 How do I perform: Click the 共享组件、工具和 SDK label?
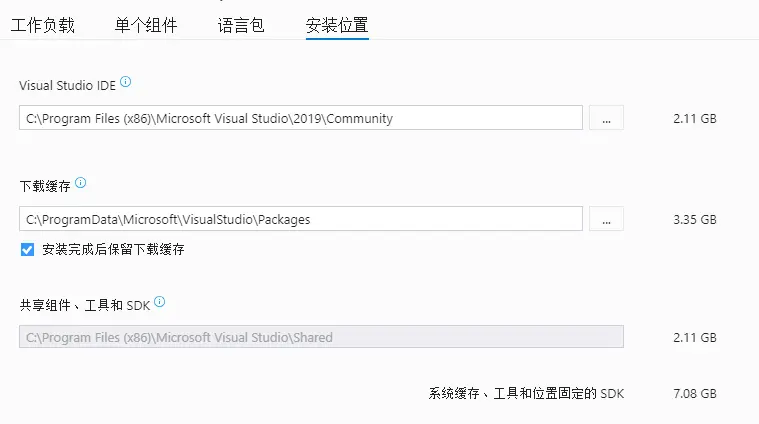tap(85, 305)
